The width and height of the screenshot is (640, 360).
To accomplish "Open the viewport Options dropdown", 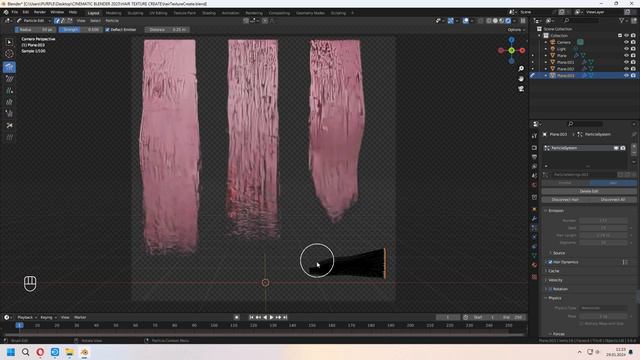I will point(516,30).
